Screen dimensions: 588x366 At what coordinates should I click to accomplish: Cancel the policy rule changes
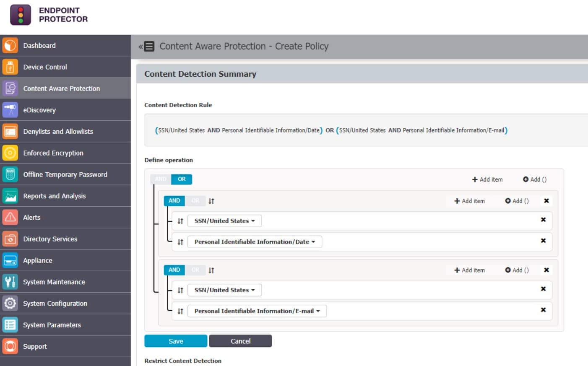click(x=240, y=341)
